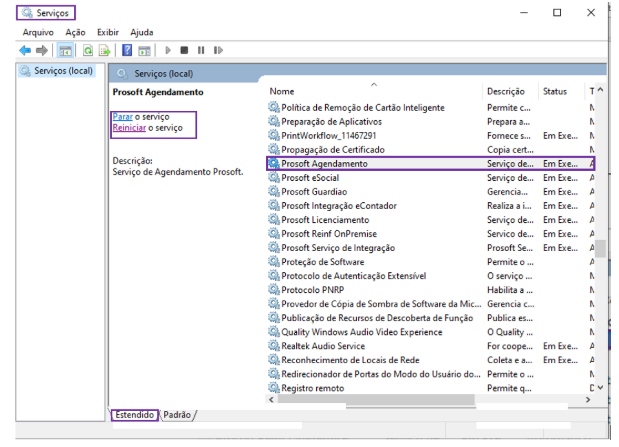Screen dimensions: 619x447
Task: Click the 'Coleta e a...' description cell
Action: click(509, 360)
